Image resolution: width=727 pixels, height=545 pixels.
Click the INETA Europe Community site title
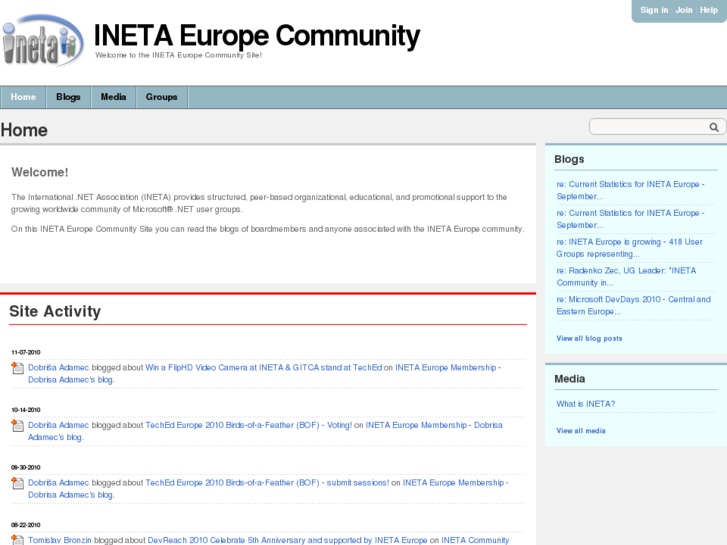click(257, 36)
